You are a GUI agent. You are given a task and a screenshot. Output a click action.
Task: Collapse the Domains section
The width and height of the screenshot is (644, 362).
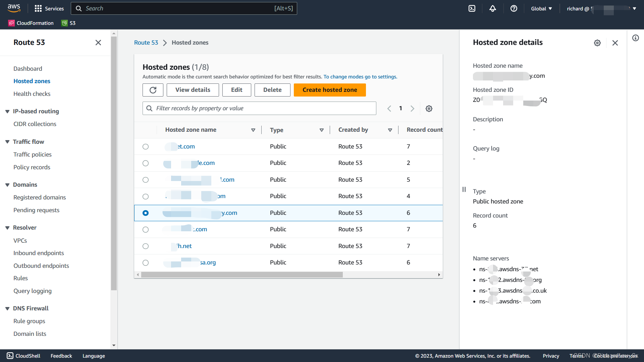click(x=7, y=185)
